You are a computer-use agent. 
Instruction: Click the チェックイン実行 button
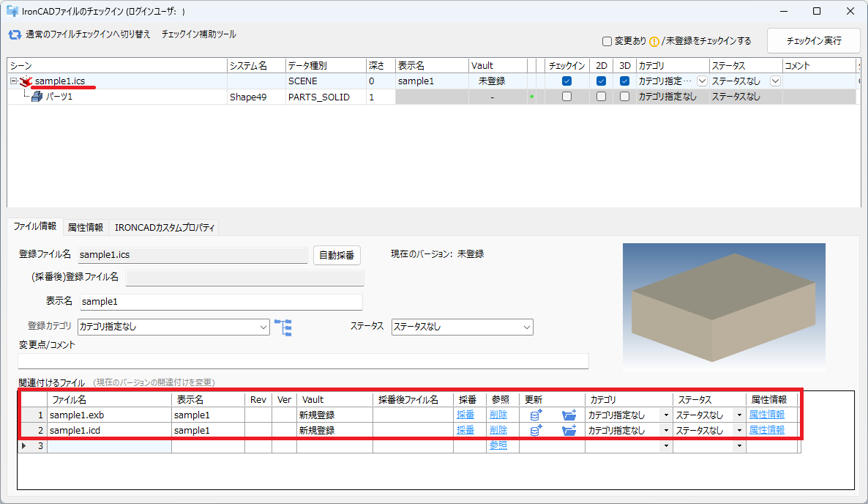coord(813,41)
